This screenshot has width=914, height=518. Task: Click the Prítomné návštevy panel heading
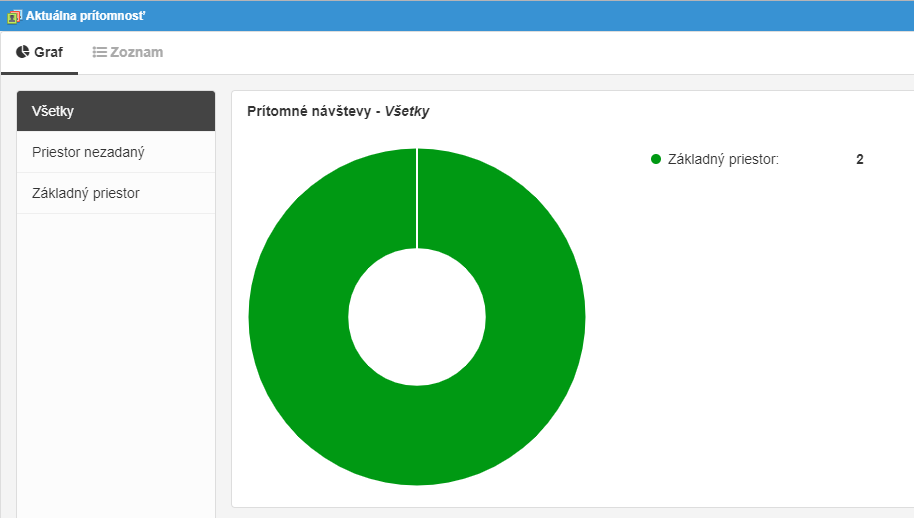click(308, 111)
